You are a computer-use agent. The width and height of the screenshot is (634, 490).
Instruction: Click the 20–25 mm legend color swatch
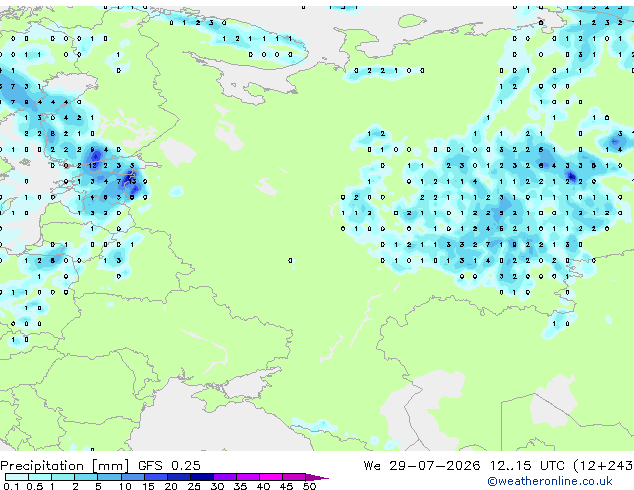pyautogui.click(x=178, y=477)
